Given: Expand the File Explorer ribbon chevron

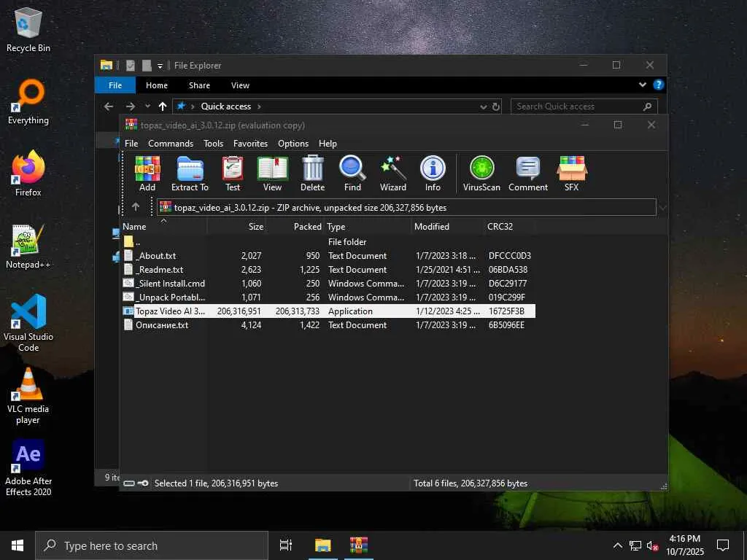Looking at the screenshot, I should click(642, 85).
